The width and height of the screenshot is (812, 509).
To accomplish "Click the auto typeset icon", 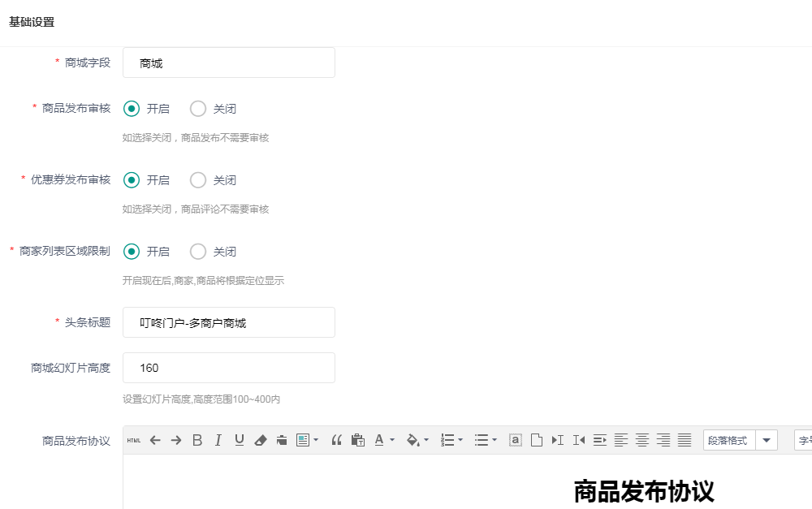I will [302, 440].
